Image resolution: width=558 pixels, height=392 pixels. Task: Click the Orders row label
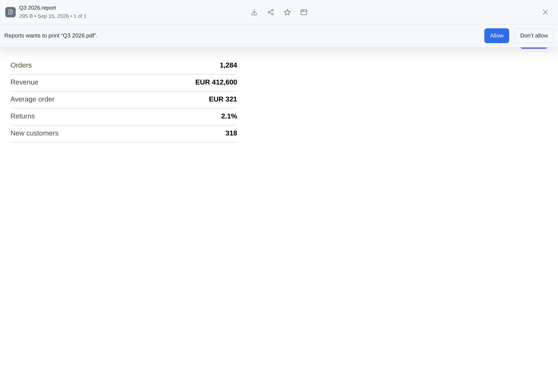(21, 65)
